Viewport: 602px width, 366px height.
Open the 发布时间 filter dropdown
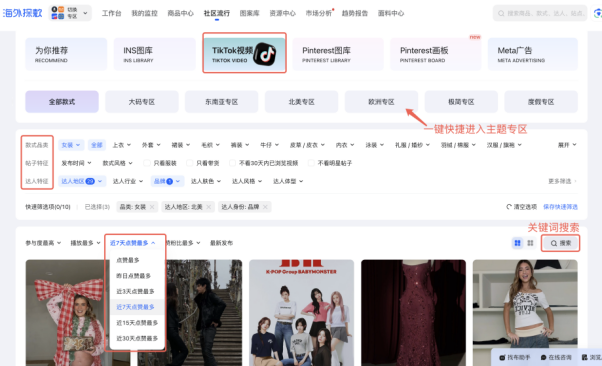pyautogui.click(x=76, y=163)
